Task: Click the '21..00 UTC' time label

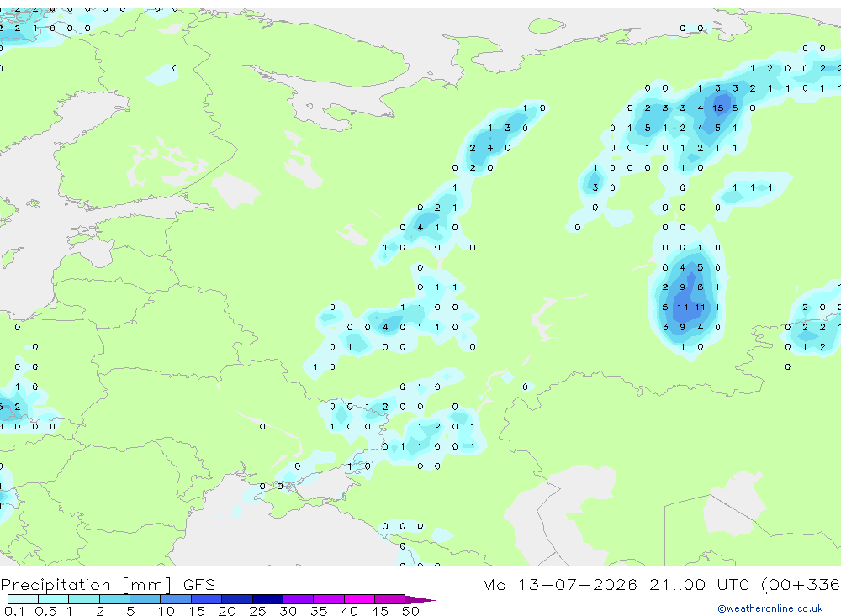Action: [701, 584]
